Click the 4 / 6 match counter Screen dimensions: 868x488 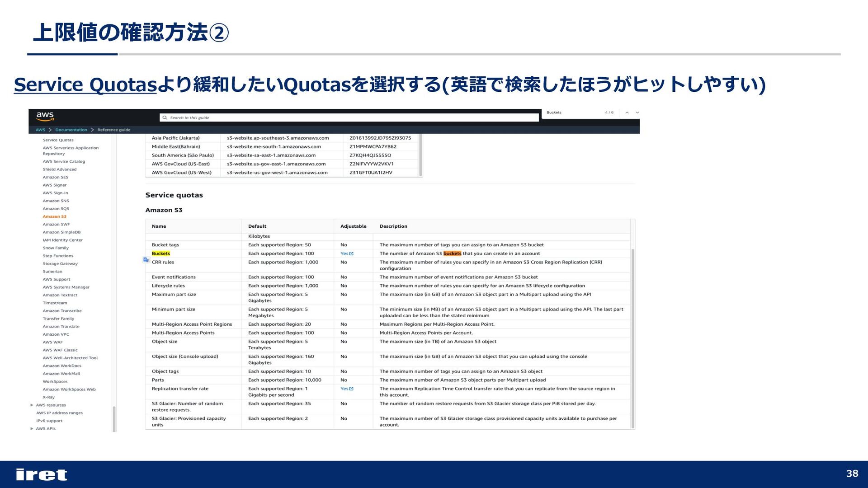coord(609,113)
